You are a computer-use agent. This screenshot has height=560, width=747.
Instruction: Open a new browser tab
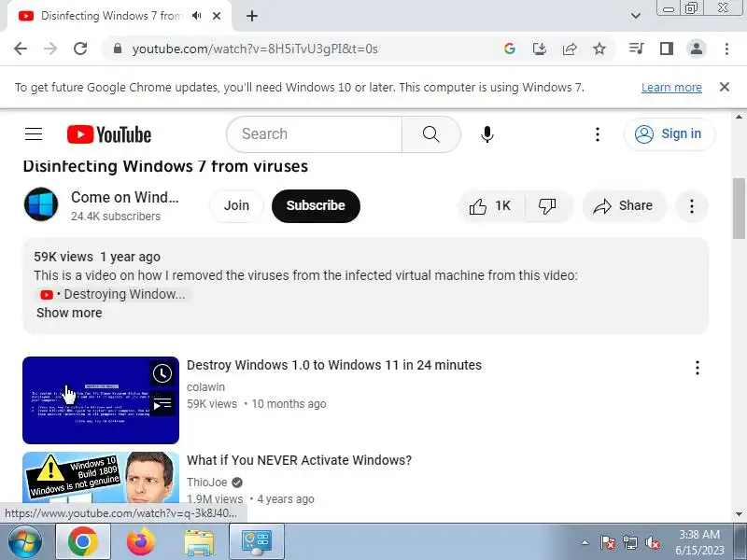252,16
